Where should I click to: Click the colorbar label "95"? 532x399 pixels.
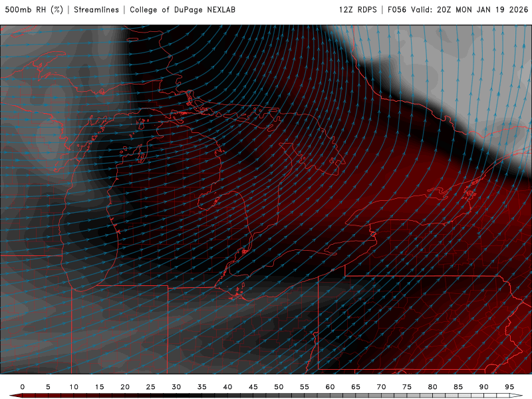509,387
